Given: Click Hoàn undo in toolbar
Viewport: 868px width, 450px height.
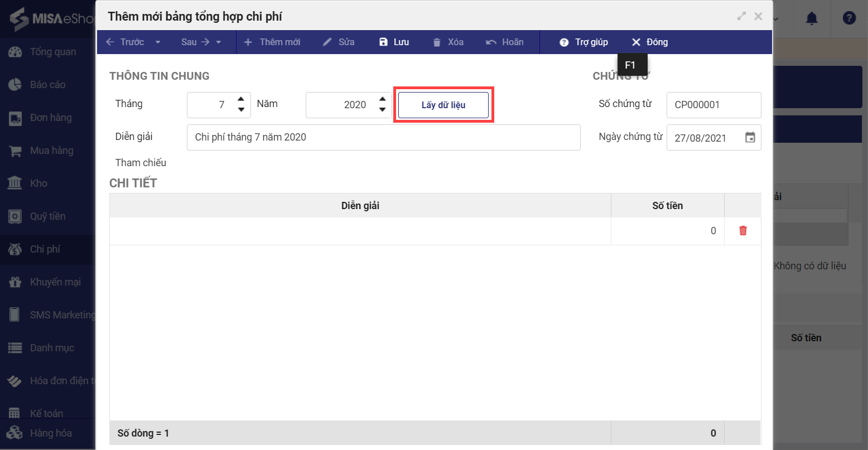Looking at the screenshot, I should [x=505, y=42].
